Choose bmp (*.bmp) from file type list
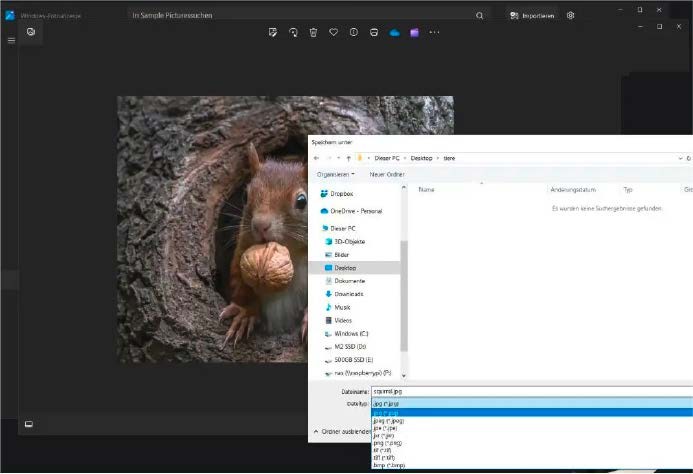693x474 pixels. click(x=389, y=465)
